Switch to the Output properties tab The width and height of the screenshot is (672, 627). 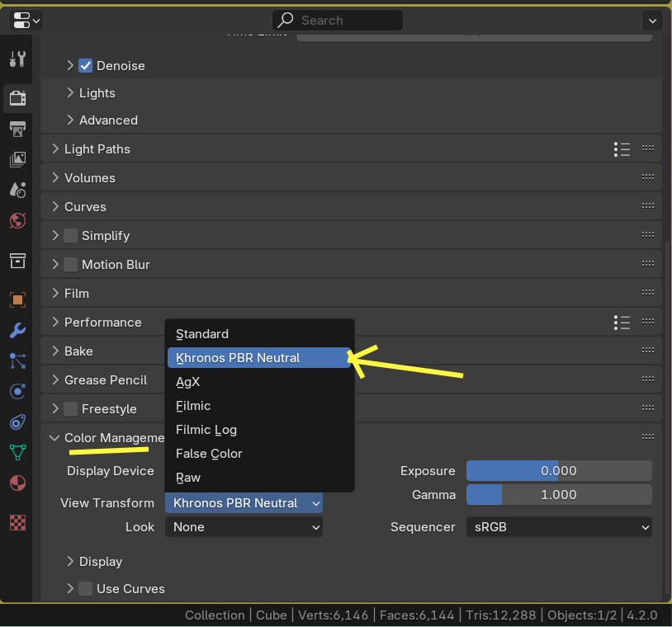(17, 128)
